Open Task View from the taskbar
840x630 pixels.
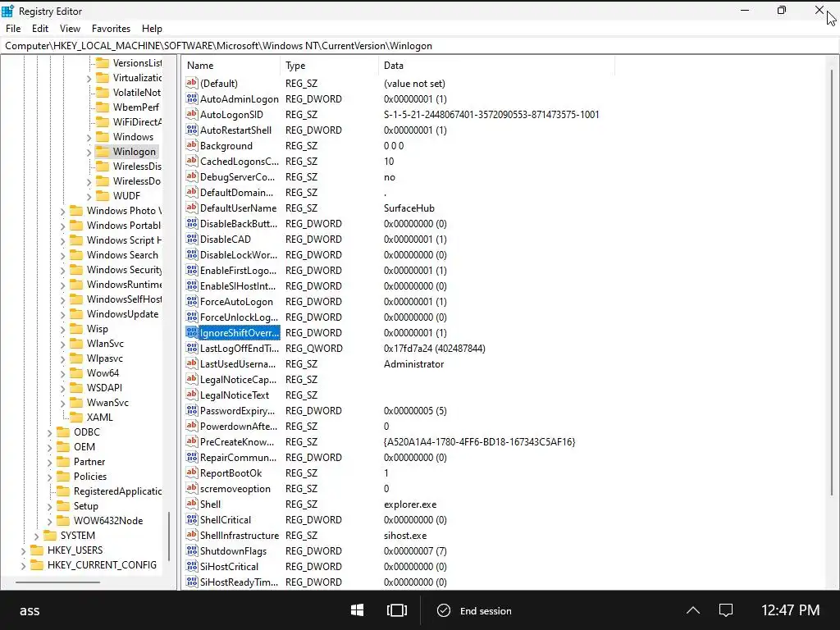pos(397,610)
